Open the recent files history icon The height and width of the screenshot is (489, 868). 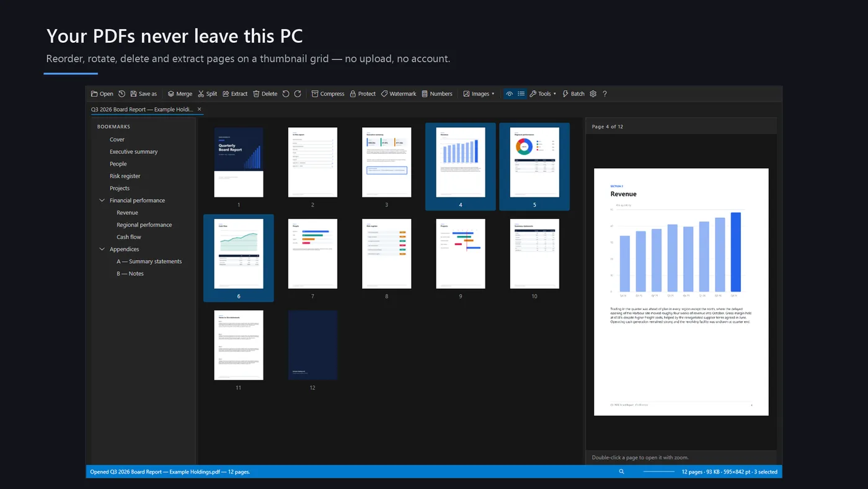point(122,94)
